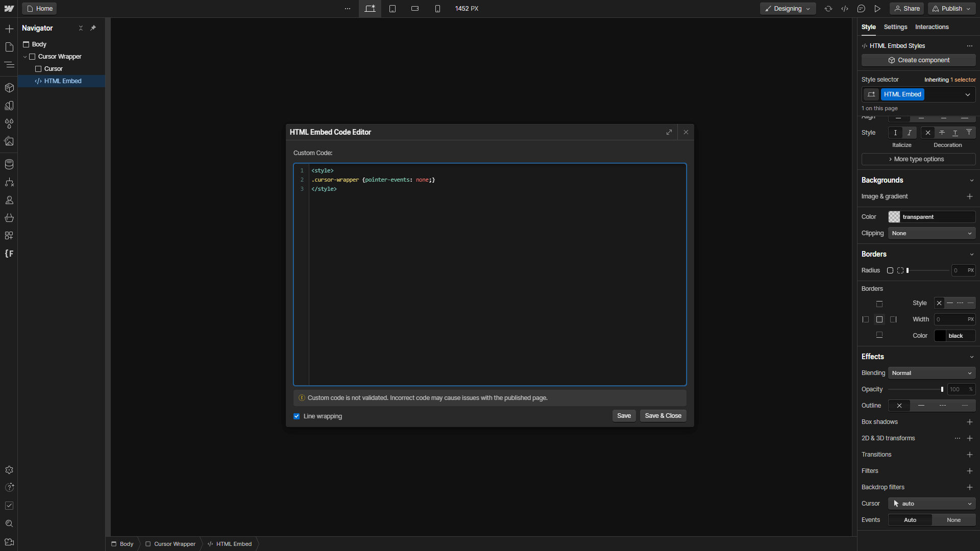Pin the Navigator panel
The width and height of the screenshot is (980, 551).
(93, 28)
